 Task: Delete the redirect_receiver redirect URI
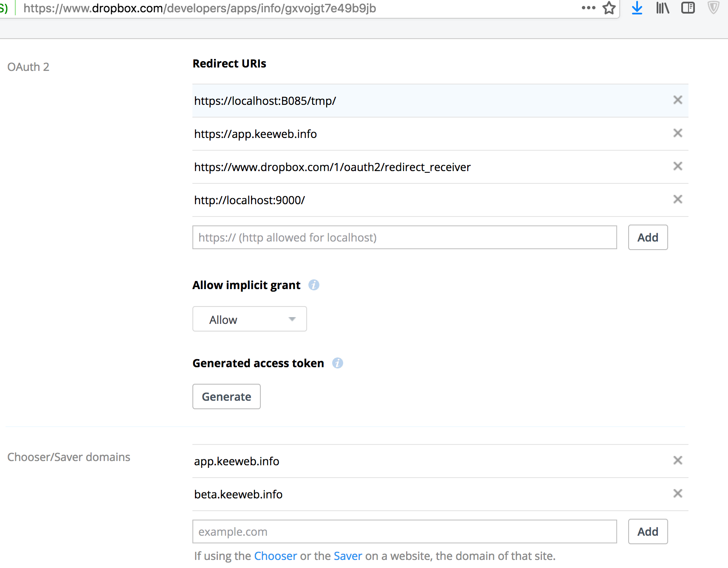(677, 166)
